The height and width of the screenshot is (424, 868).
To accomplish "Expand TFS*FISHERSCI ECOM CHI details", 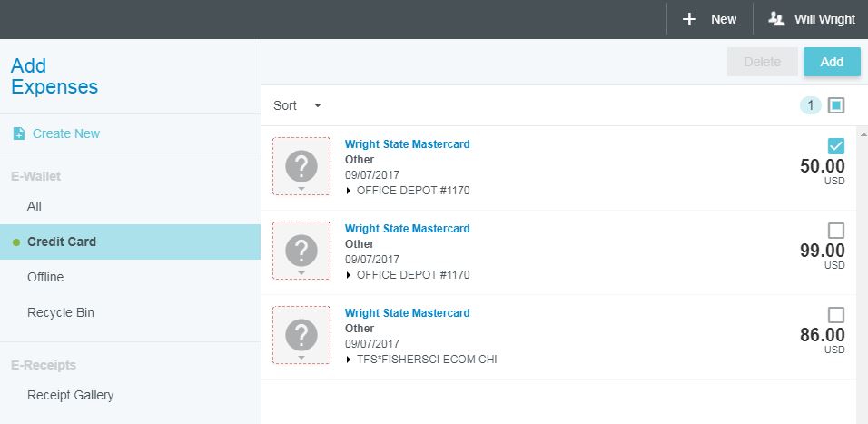I will [x=350, y=360].
